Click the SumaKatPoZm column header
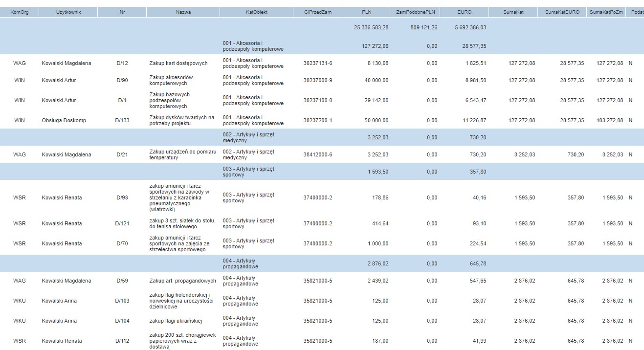This screenshot has height=350, width=644. click(x=606, y=12)
